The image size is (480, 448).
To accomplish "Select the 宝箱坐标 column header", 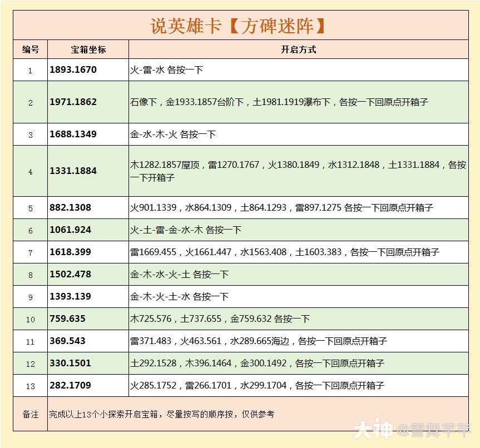I will point(88,49).
